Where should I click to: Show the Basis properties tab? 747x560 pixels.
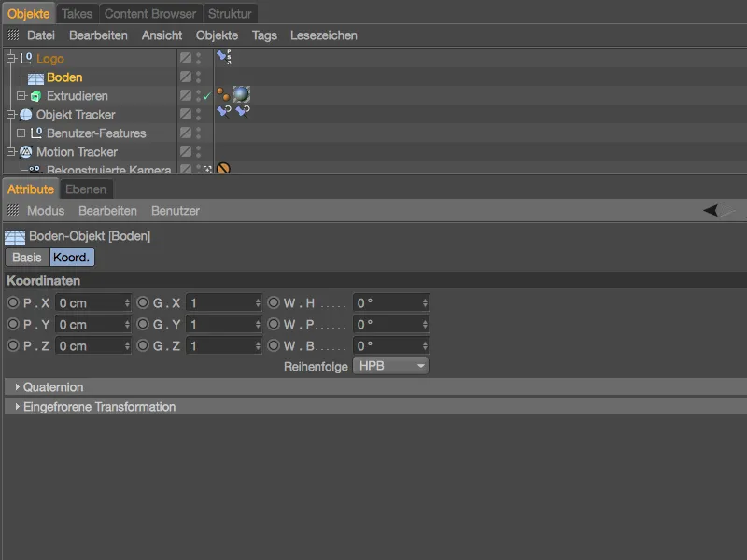pos(27,258)
